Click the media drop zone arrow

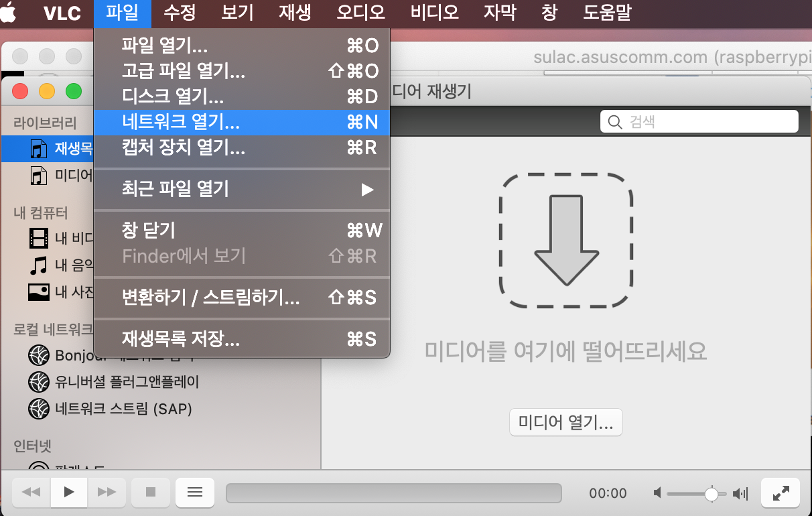point(566,240)
